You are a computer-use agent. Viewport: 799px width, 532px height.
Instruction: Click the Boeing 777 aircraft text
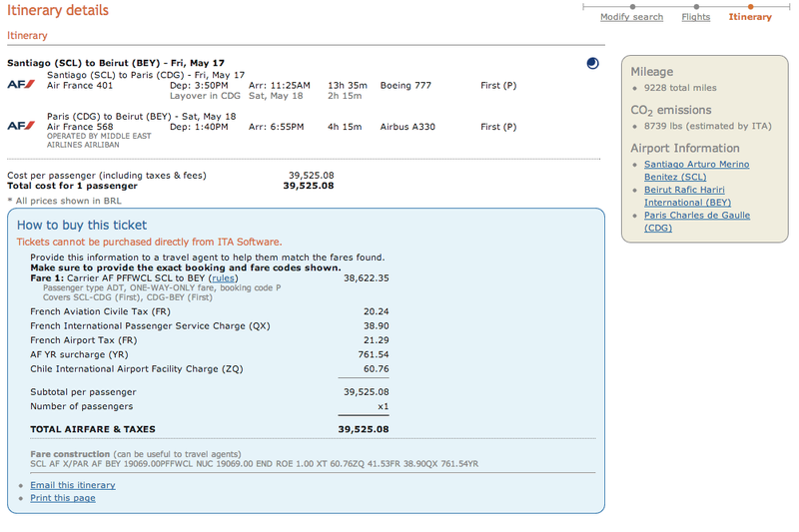click(405, 86)
